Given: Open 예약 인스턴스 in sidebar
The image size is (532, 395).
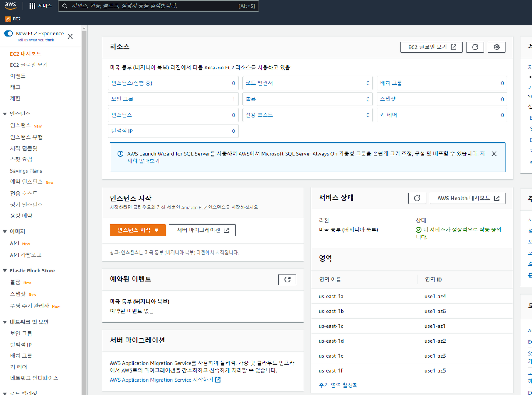Looking at the screenshot, I should coord(26,182).
